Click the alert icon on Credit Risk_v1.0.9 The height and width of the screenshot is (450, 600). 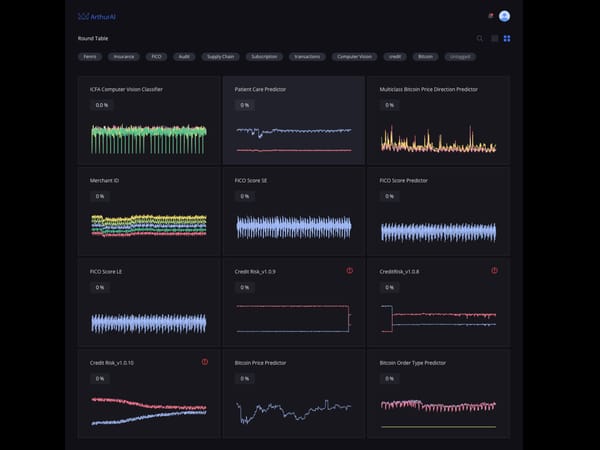[x=350, y=271]
